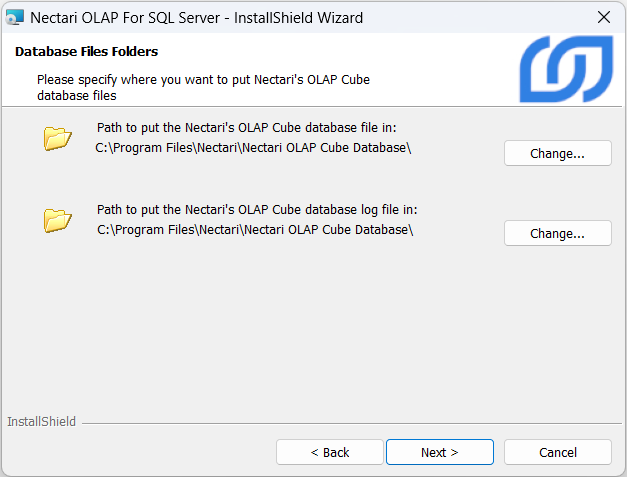The image size is (627, 477).
Task: Click the blue Nectari logo
Action: click(x=566, y=70)
